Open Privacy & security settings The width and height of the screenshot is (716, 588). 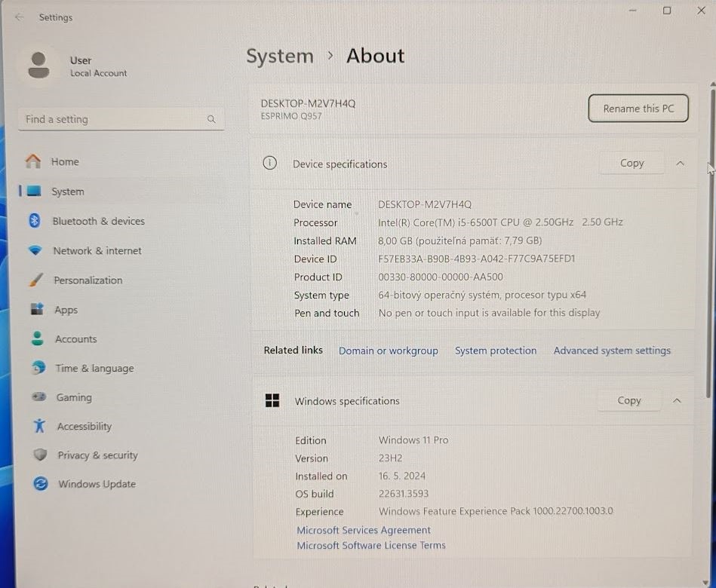click(97, 455)
